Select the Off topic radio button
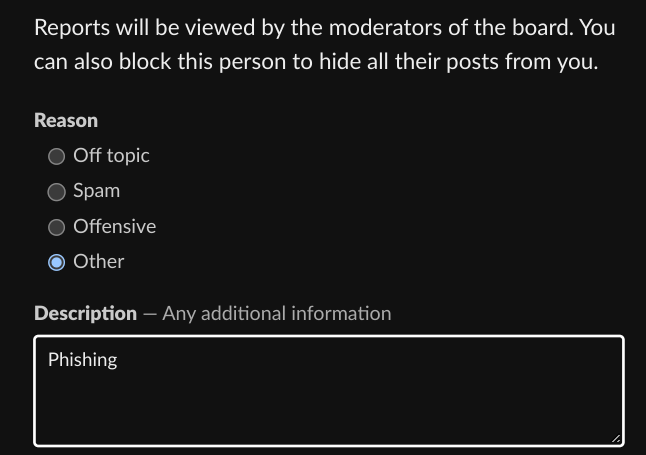 [57, 156]
